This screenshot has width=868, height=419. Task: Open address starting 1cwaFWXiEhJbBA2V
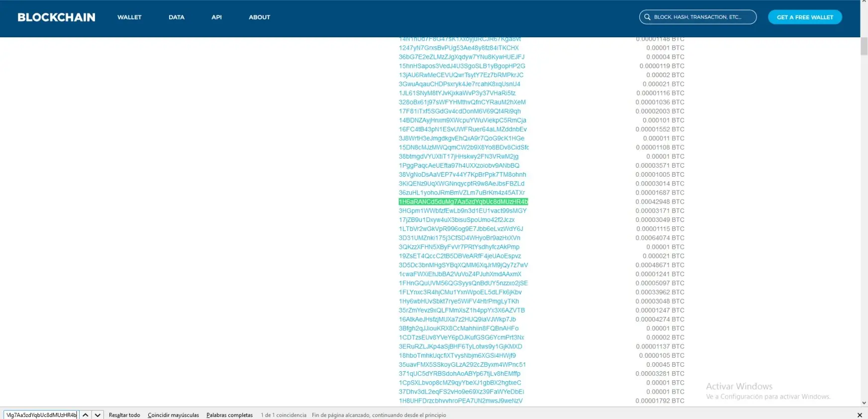click(x=460, y=274)
